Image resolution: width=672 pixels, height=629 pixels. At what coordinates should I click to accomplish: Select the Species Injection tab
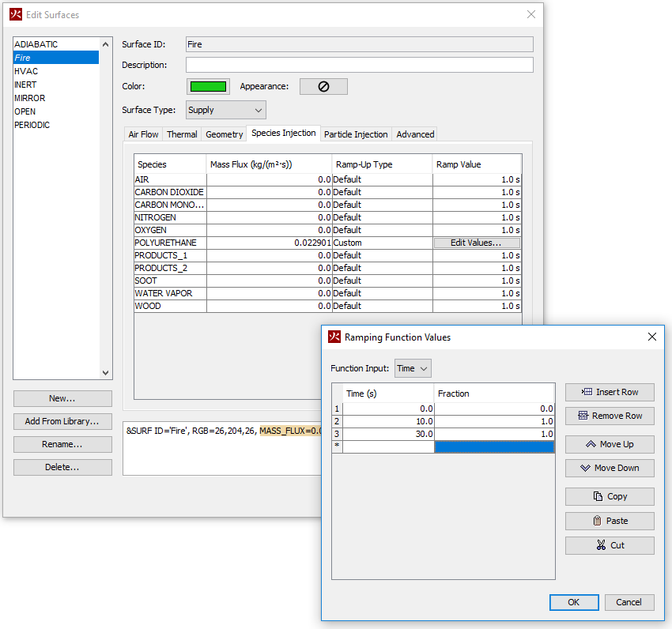pos(284,134)
